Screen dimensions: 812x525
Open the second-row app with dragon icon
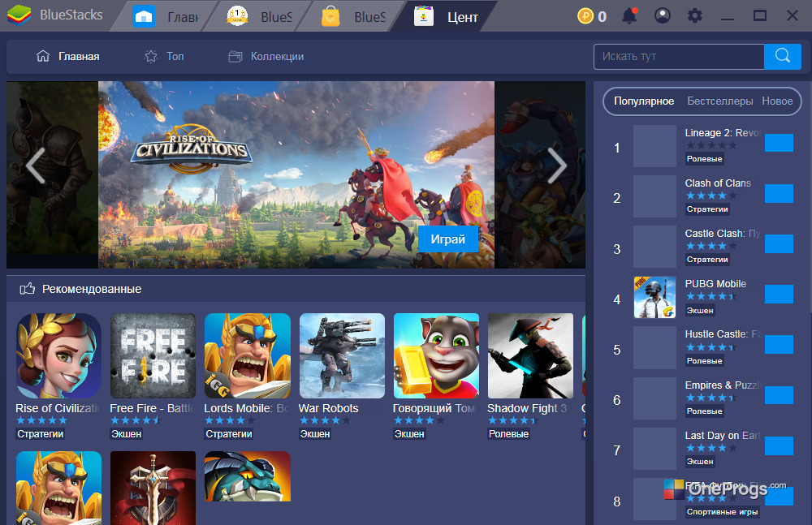248,476
